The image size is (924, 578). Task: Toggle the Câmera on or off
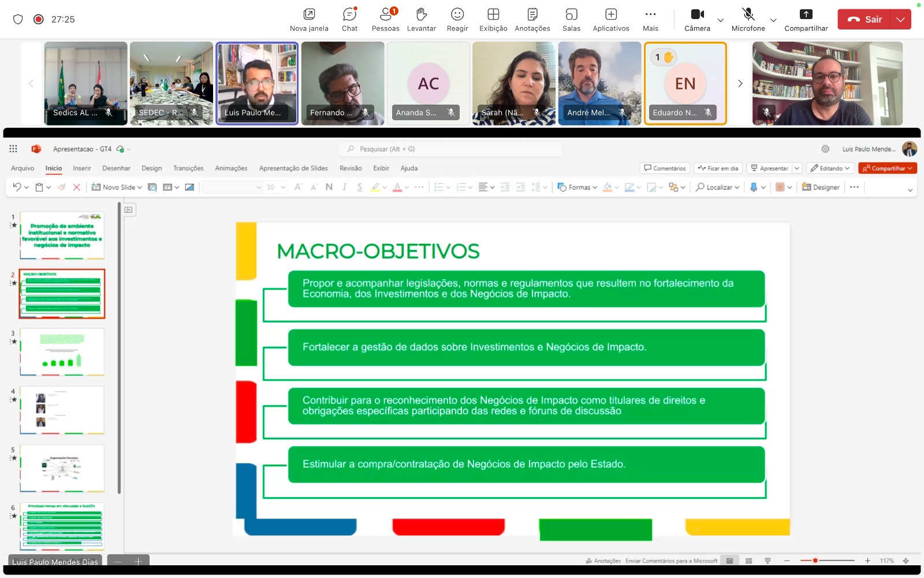pyautogui.click(x=697, y=19)
